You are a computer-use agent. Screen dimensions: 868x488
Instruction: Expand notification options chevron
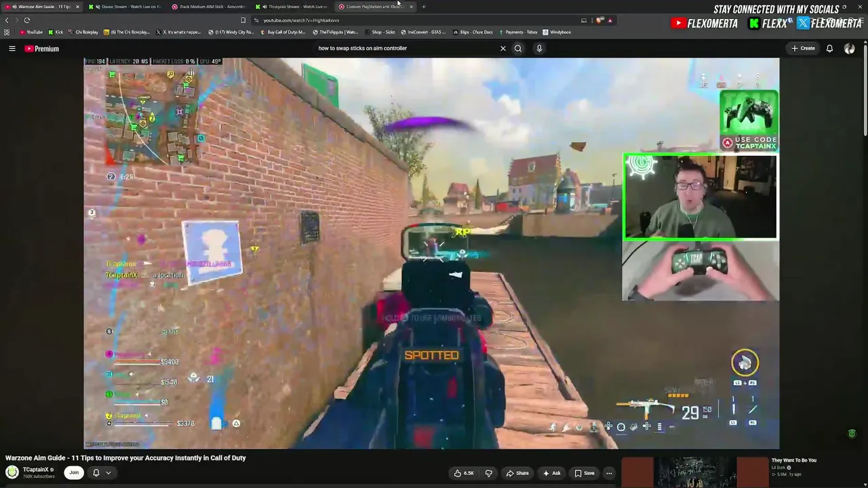pos(108,472)
